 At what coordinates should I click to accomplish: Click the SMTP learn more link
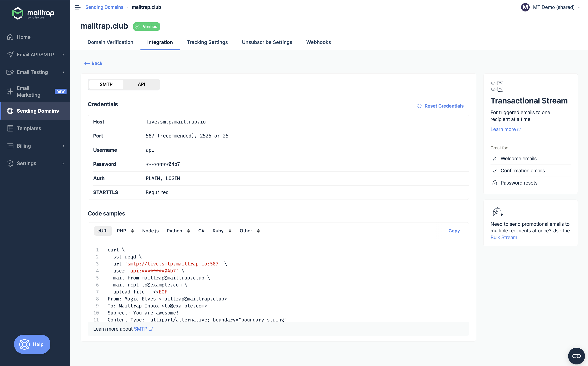coord(142,329)
